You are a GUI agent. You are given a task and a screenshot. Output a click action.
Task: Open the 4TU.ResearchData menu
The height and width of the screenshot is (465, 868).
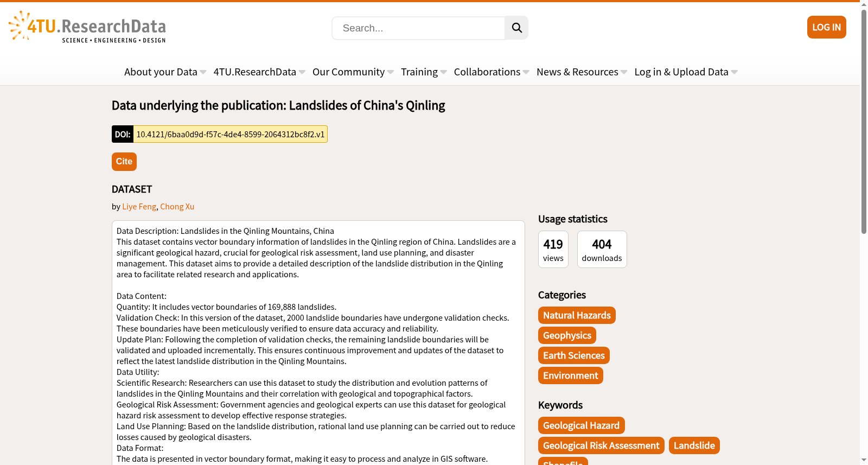pos(254,72)
